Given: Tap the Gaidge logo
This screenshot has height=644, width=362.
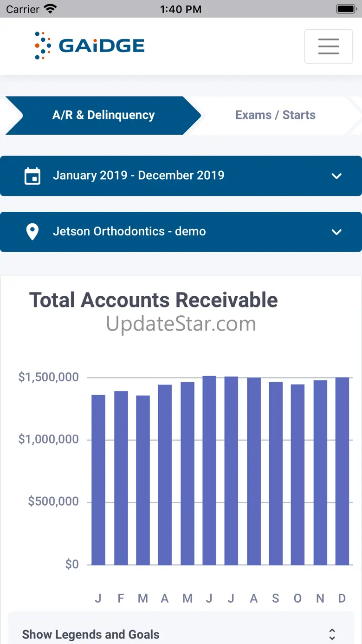Looking at the screenshot, I should [90, 46].
